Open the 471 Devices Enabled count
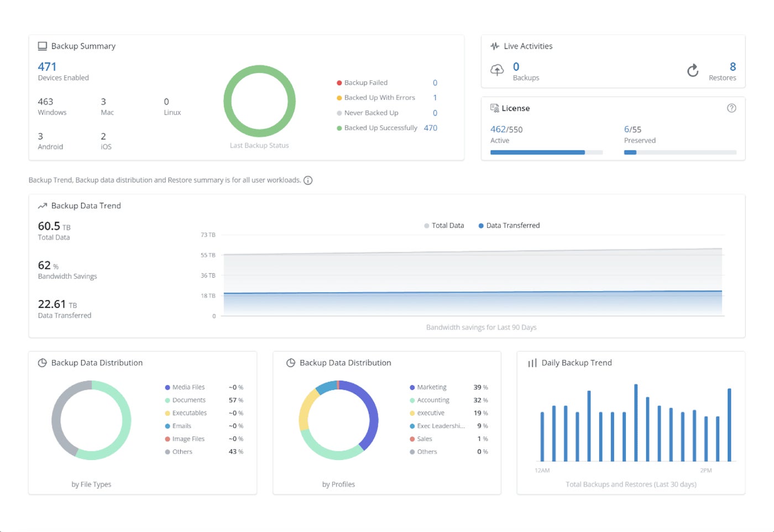This screenshot has width=774, height=532. tap(47, 67)
